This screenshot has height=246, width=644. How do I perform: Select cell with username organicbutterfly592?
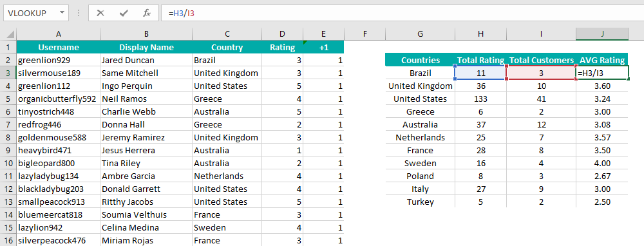(x=59, y=99)
